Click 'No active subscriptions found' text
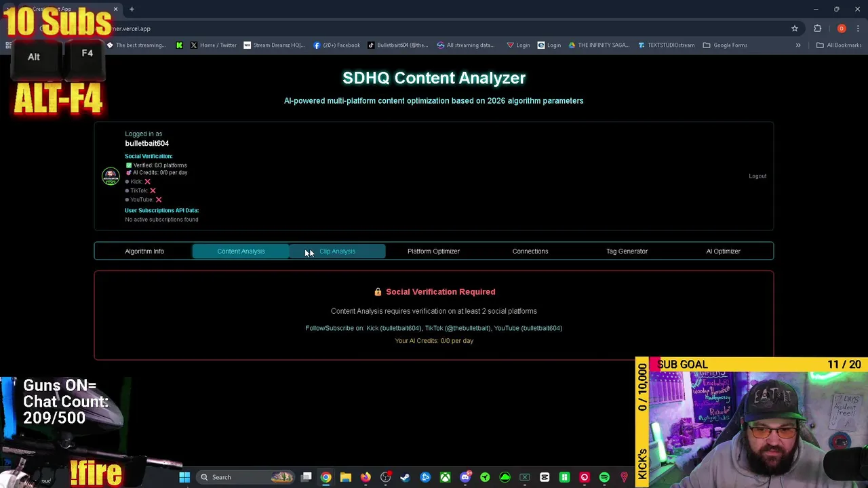The height and width of the screenshot is (488, 868). [161, 220]
